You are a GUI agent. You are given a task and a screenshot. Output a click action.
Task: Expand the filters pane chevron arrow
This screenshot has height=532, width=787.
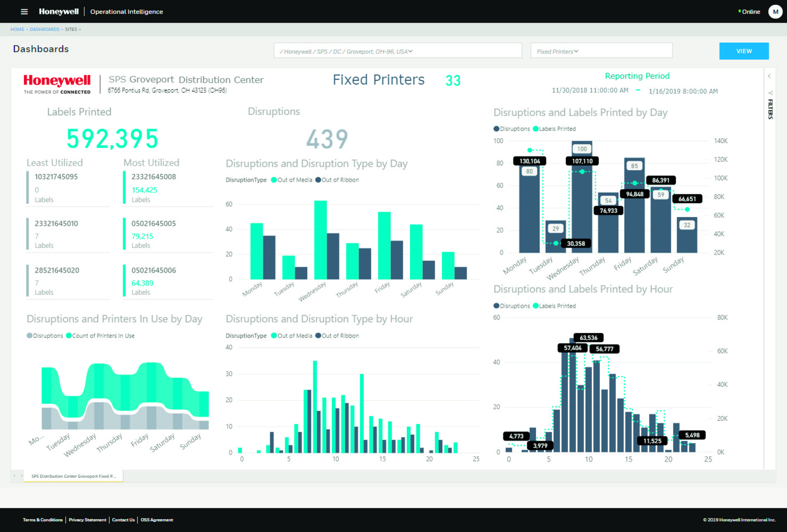(x=769, y=76)
